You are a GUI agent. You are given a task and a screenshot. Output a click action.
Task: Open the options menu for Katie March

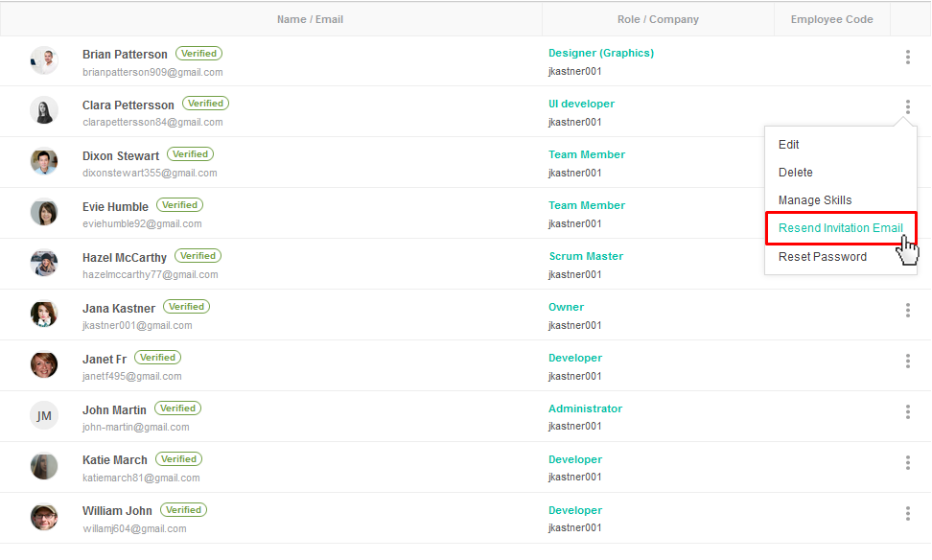pyautogui.click(x=907, y=462)
